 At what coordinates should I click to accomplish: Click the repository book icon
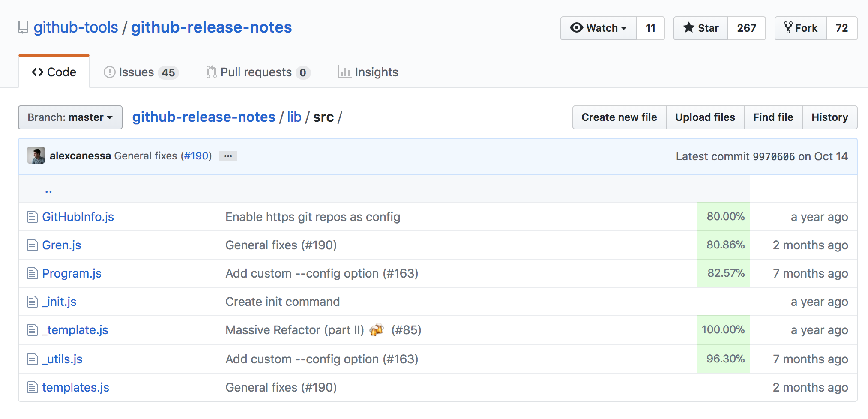pos(23,28)
